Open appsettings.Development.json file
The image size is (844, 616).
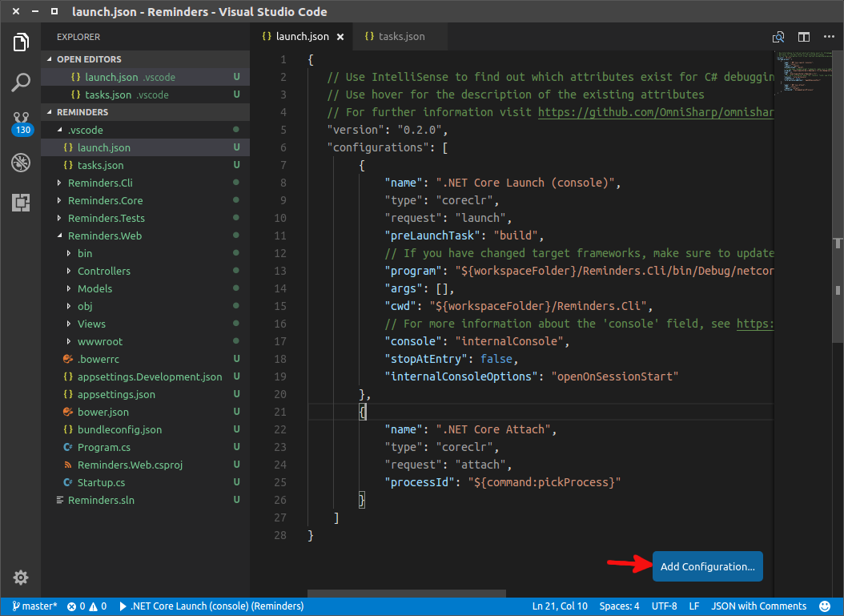pos(145,376)
